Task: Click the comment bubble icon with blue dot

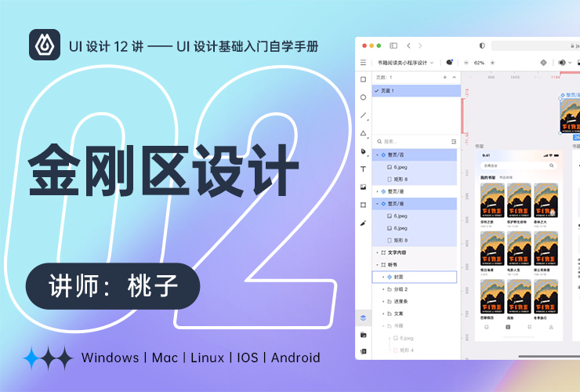Action: (x=449, y=62)
